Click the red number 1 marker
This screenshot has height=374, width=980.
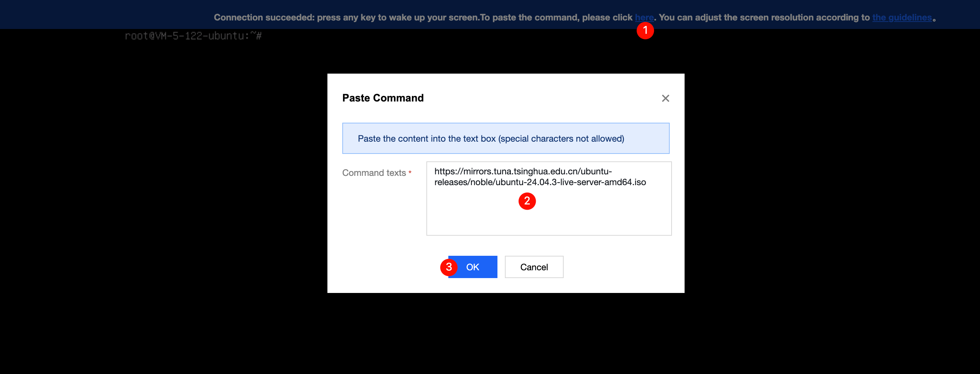[x=645, y=30]
